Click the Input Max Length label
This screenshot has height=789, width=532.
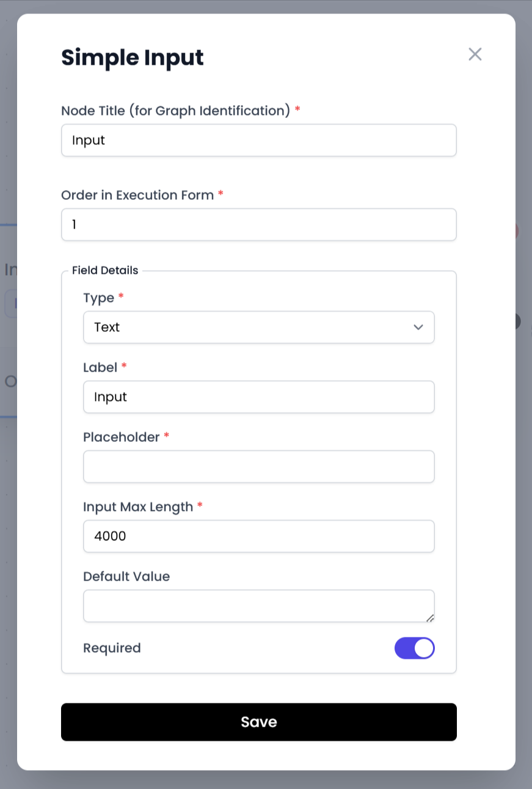(x=138, y=507)
